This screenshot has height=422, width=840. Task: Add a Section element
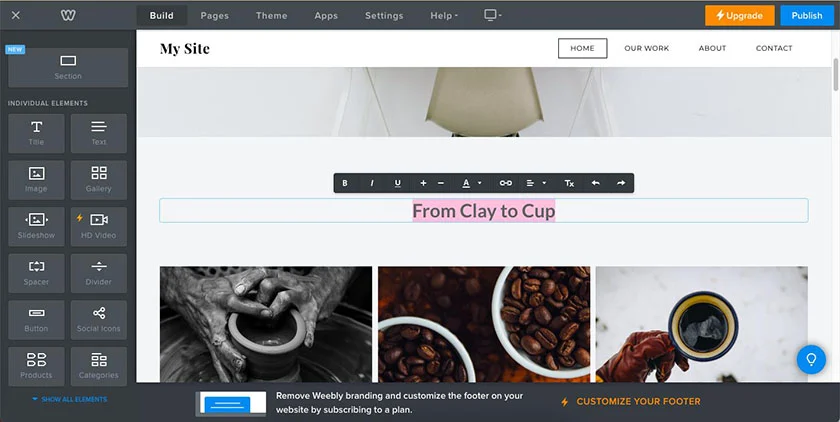(68, 67)
